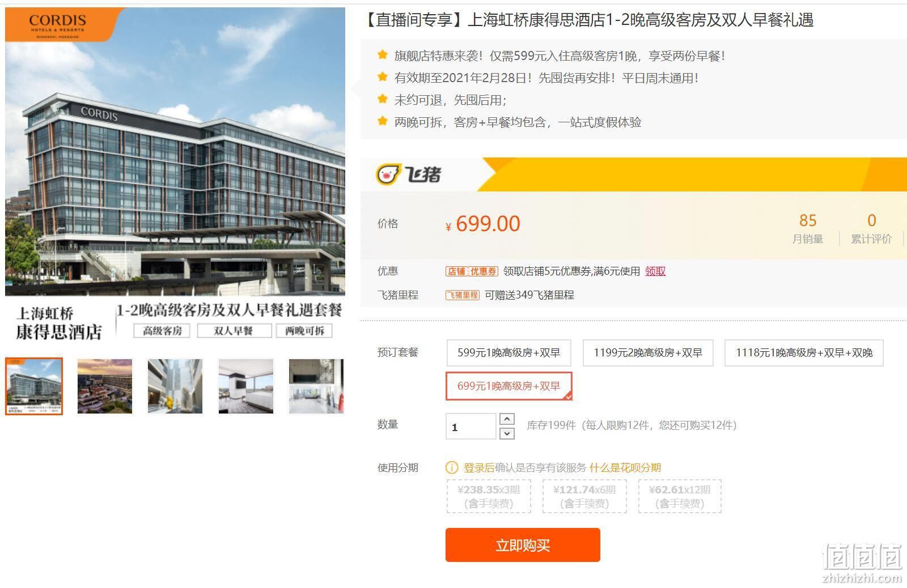Select the 1199元2晚高级房+双早 package
907x588 pixels.
(648, 353)
